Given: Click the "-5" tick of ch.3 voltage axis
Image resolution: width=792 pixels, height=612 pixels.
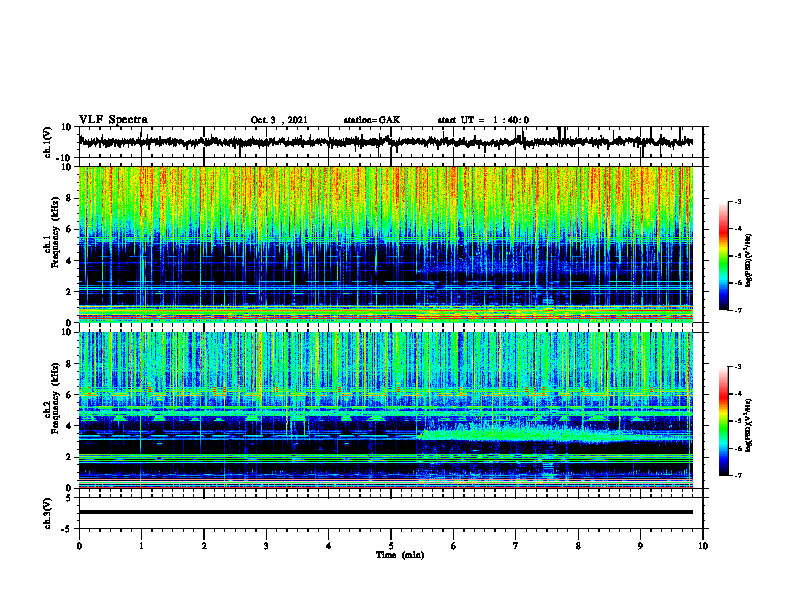Looking at the screenshot, I should tap(68, 529).
